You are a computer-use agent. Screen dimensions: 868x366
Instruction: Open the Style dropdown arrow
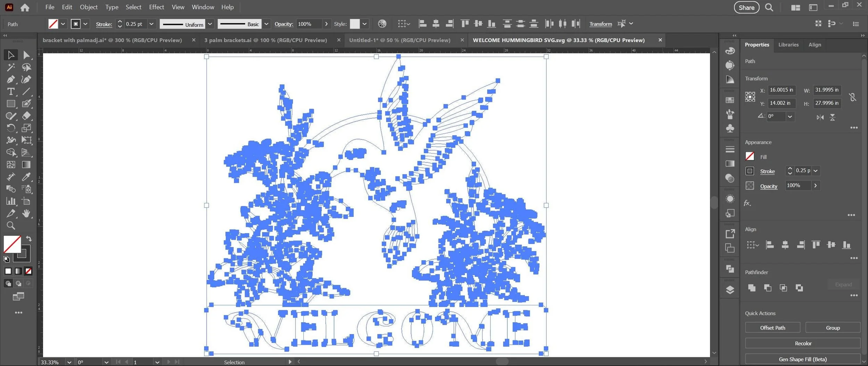(x=365, y=24)
